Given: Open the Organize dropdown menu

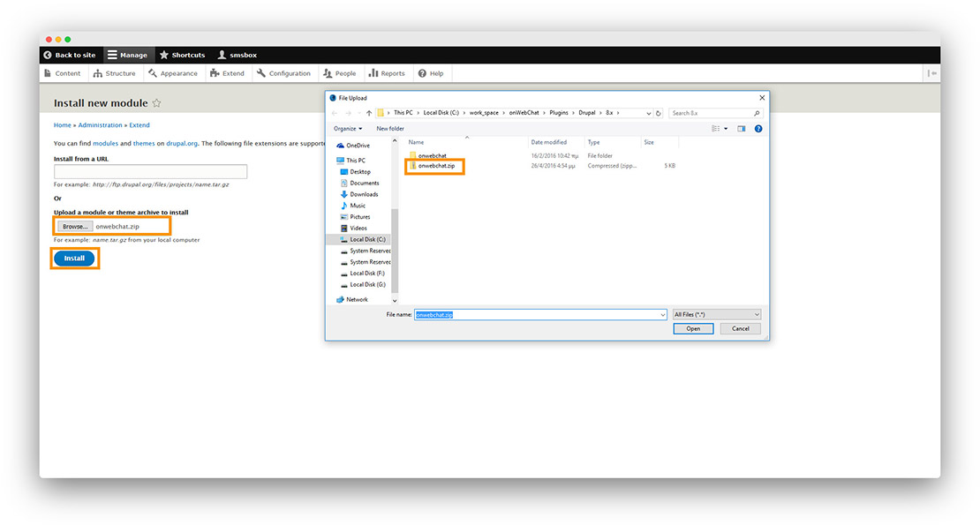Looking at the screenshot, I should (x=348, y=129).
